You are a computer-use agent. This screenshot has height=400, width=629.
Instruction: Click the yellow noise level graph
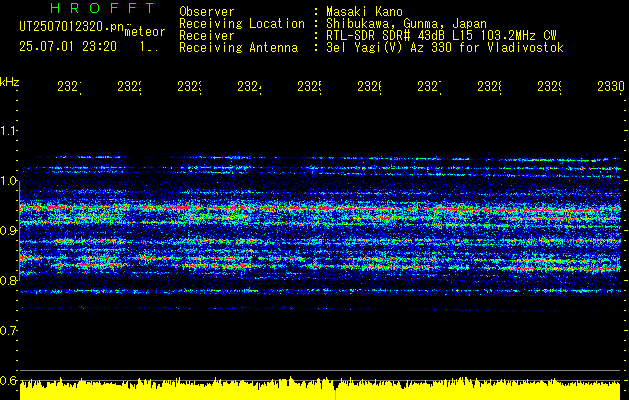pos(320,390)
